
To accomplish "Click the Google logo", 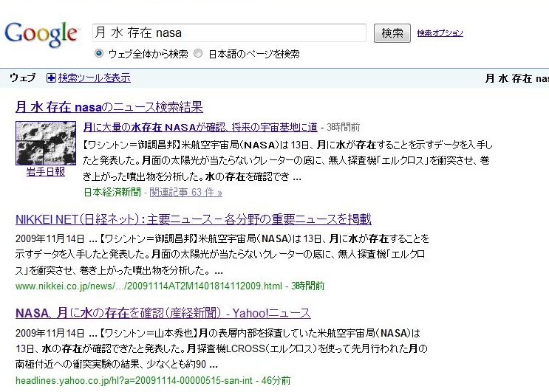I will [x=41, y=33].
